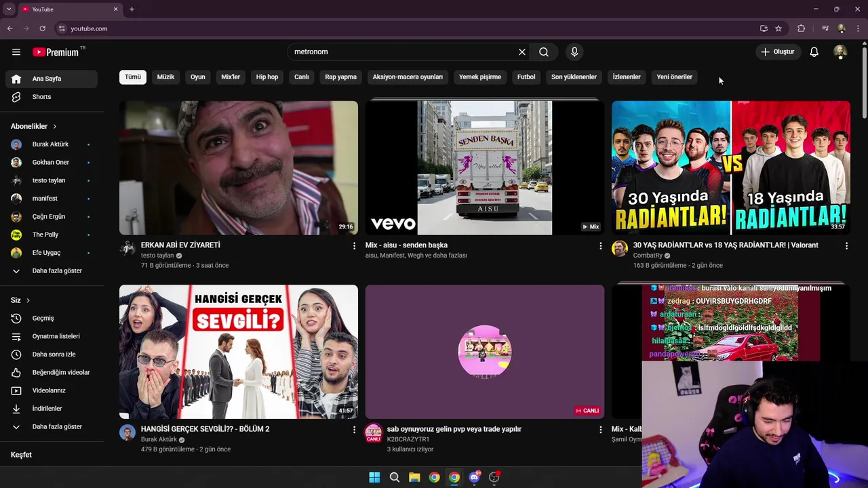The height and width of the screenshot is (488, 868).
Task: Clear the search box text
Action: 522,52
